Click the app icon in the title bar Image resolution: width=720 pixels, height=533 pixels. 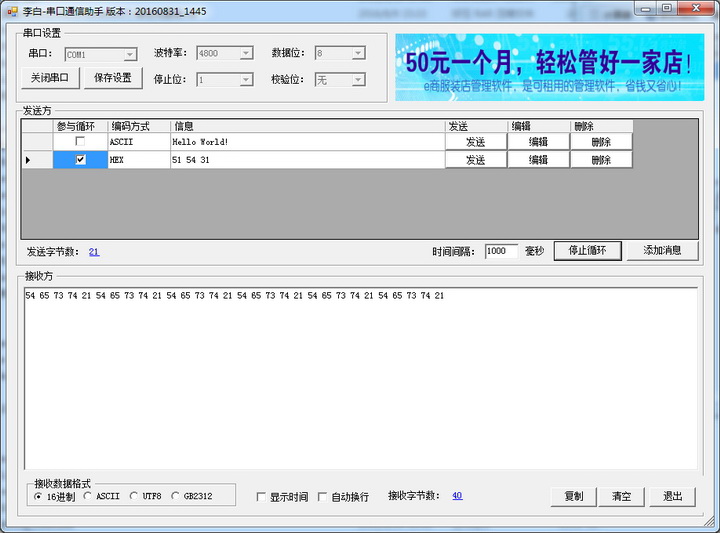coord(11,9)
